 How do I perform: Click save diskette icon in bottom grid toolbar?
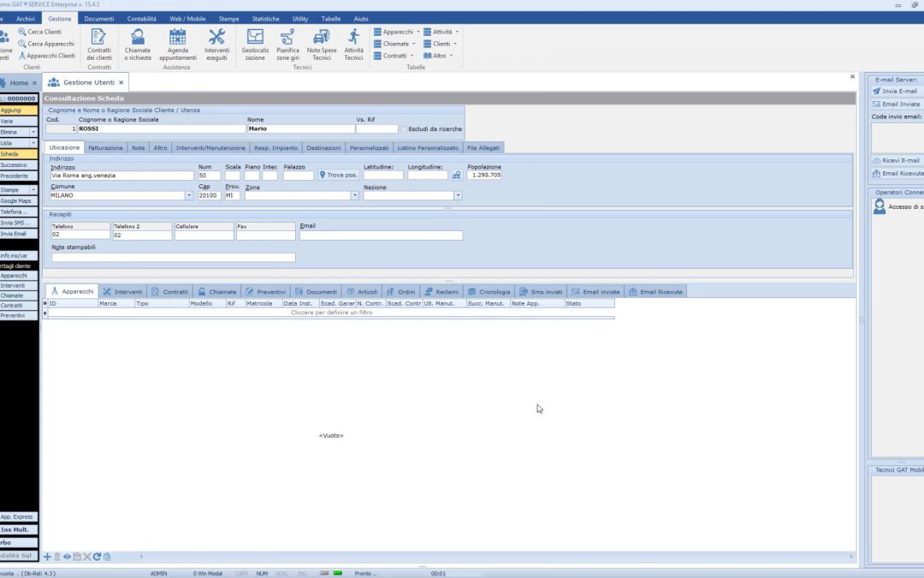[77, 557]
